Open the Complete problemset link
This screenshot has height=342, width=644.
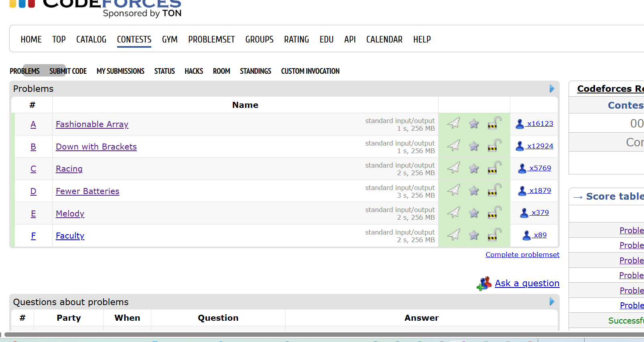click(522, 255)
